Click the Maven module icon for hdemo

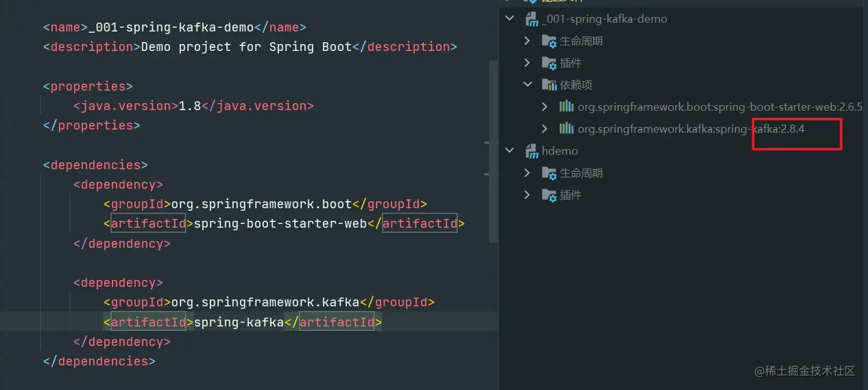pyautogui.click(x=532, y=151)
